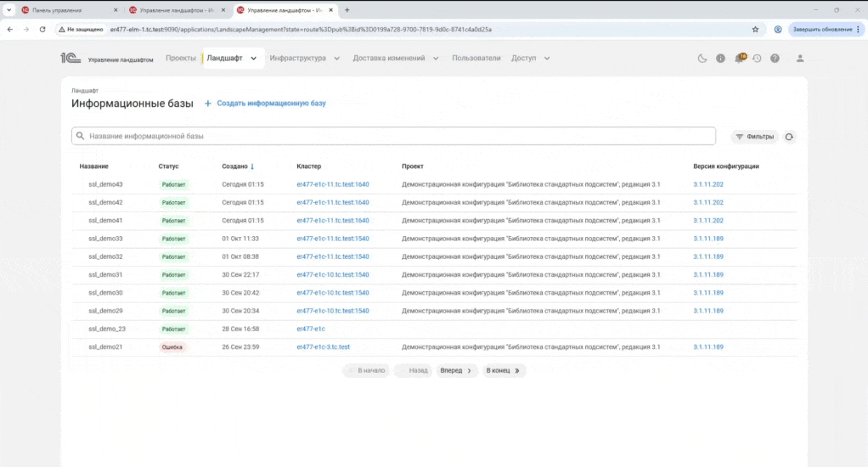Viewport: 868px width, 467px height.
Task: Bookmark this page with star icon
Action: (755, 30)
